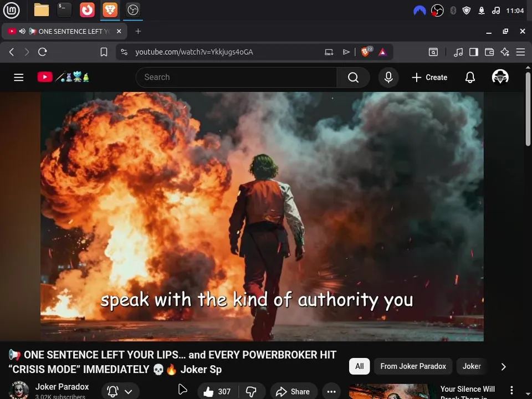This screenshot has width=532, height=399.
Task: Select the Joker filter chip
Action: (x=472, y=366)
